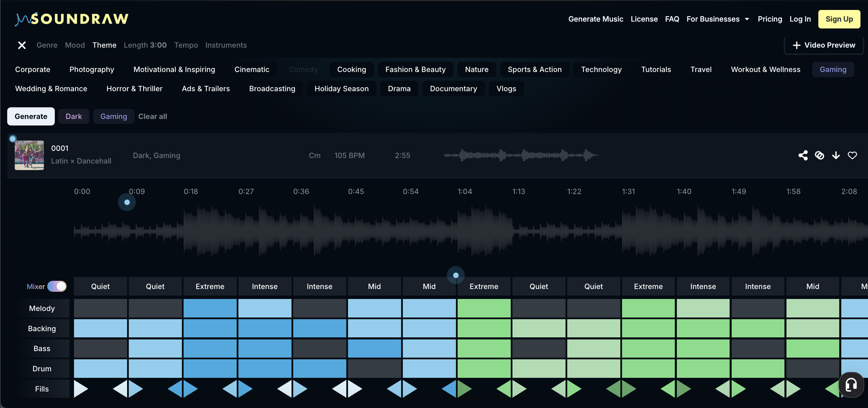Click the Soundraw logo
The image size is (868, 408).
click(x=72, y=19)
